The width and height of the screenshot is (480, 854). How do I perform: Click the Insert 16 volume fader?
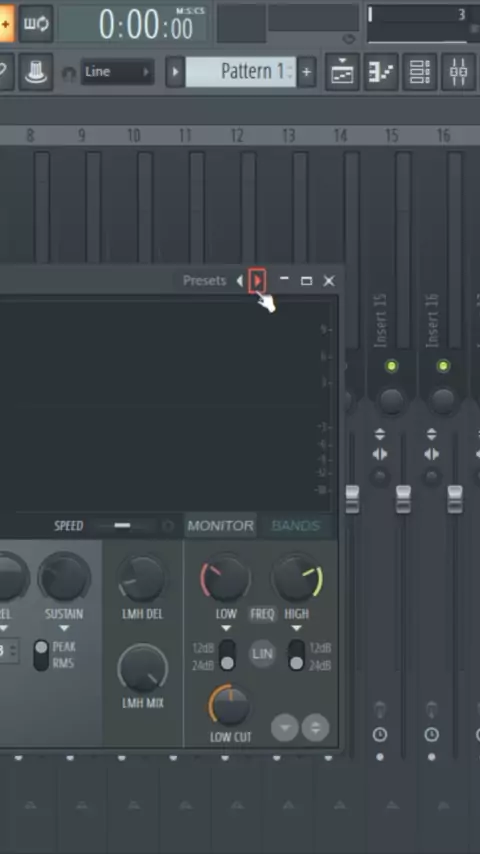pos(455,499)
